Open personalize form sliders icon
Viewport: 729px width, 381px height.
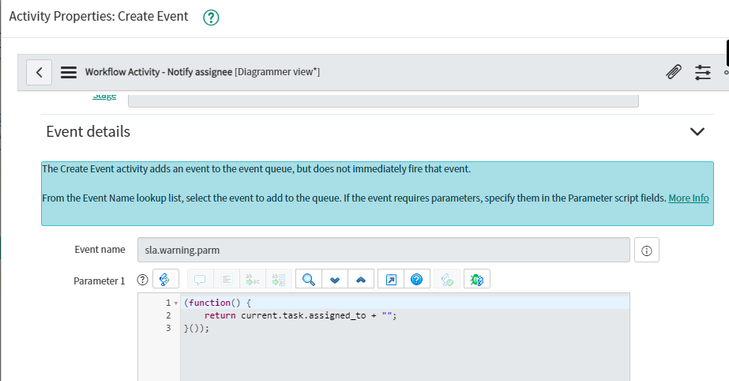point(702,72)
